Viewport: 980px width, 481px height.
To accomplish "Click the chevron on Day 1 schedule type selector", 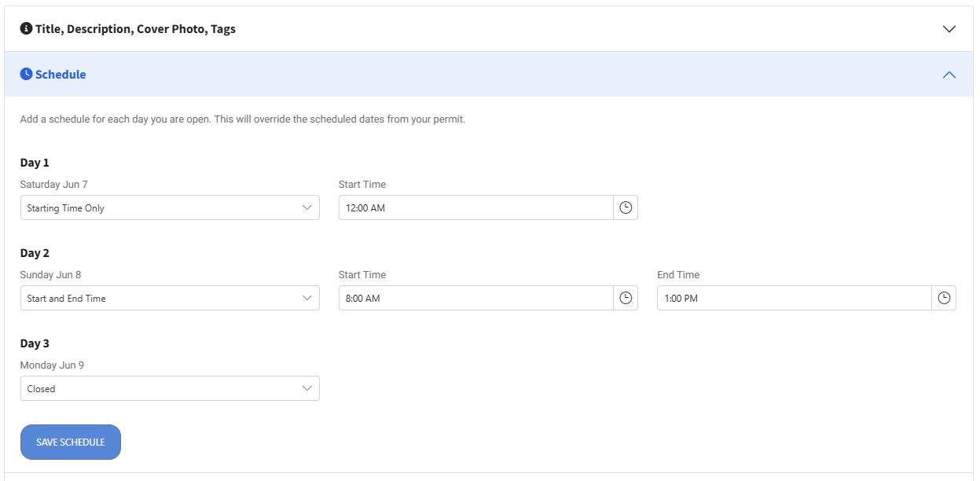I will click(308, 207).
